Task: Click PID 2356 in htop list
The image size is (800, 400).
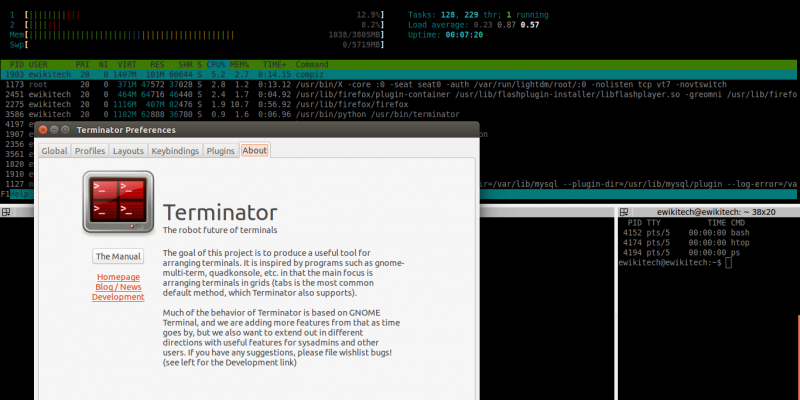Action: coord(15,144)
